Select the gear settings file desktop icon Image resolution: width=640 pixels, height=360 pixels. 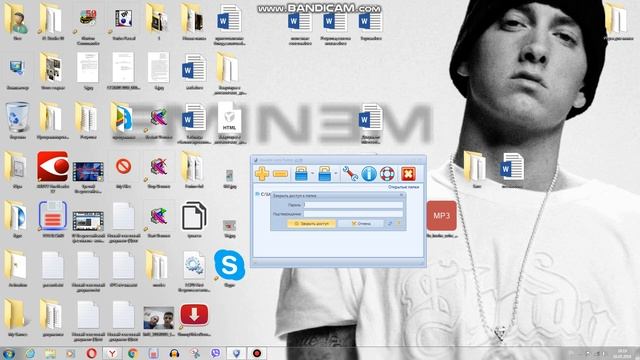point(194,265)
